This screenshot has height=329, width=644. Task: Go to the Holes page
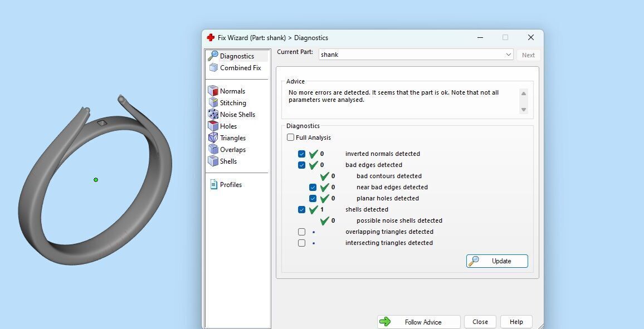point(228,126)
